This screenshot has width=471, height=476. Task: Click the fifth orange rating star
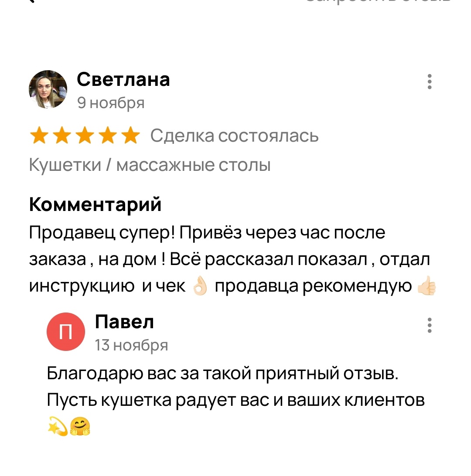click(x=130, y=136)
